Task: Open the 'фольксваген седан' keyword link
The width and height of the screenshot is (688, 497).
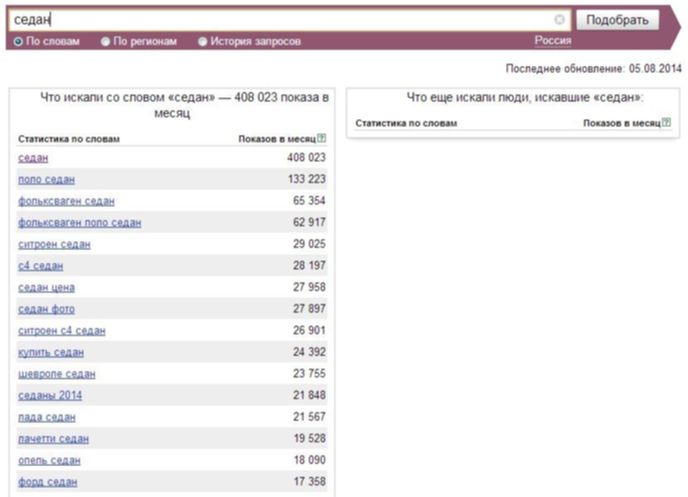Action: pyautogui.click(x=66, y=201)
